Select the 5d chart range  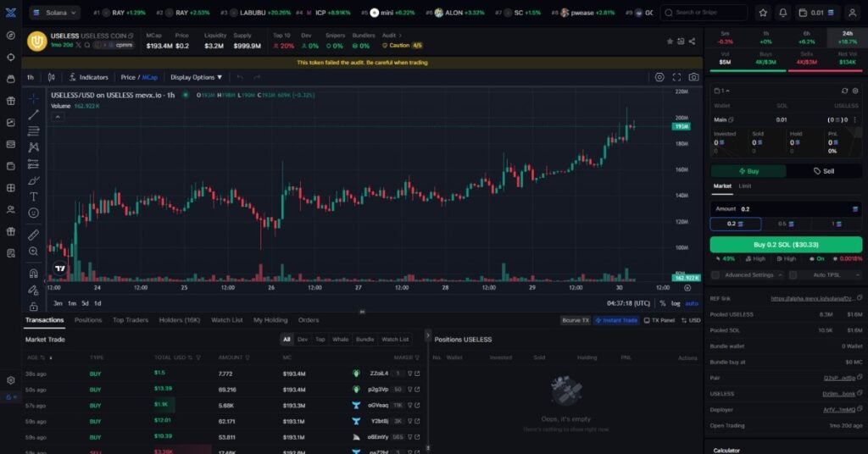point(85,303)
